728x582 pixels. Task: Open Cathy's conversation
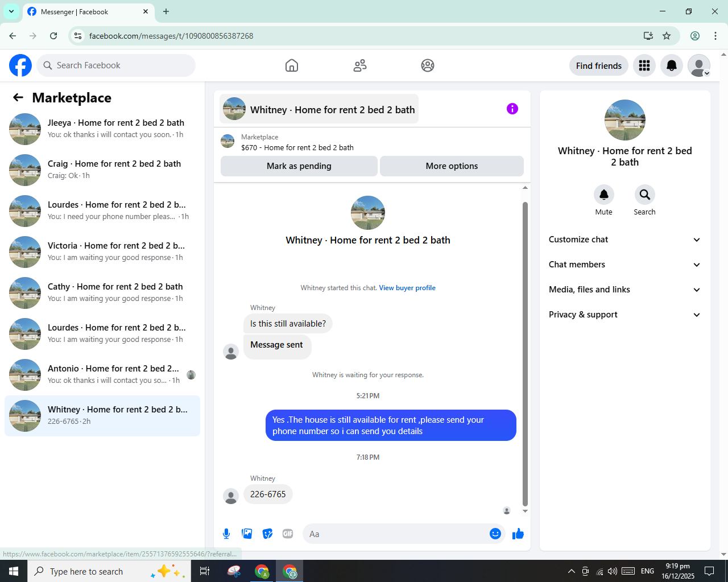tap(102, 293)
